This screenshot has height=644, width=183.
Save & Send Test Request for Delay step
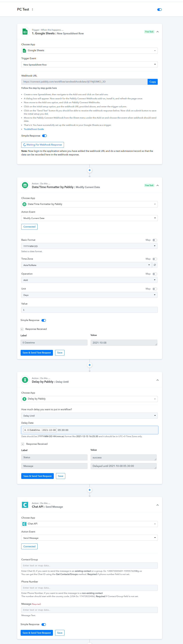coord(37,476)
